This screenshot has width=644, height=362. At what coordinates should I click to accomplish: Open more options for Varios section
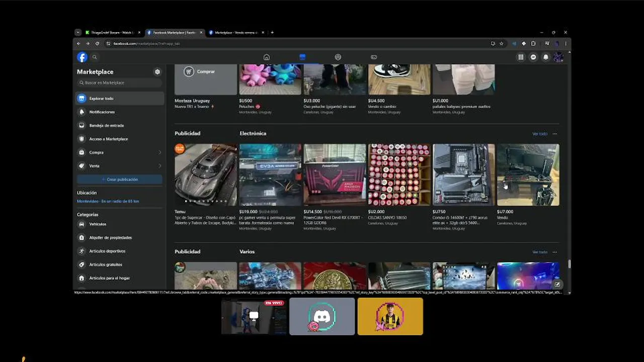[555, 252]
